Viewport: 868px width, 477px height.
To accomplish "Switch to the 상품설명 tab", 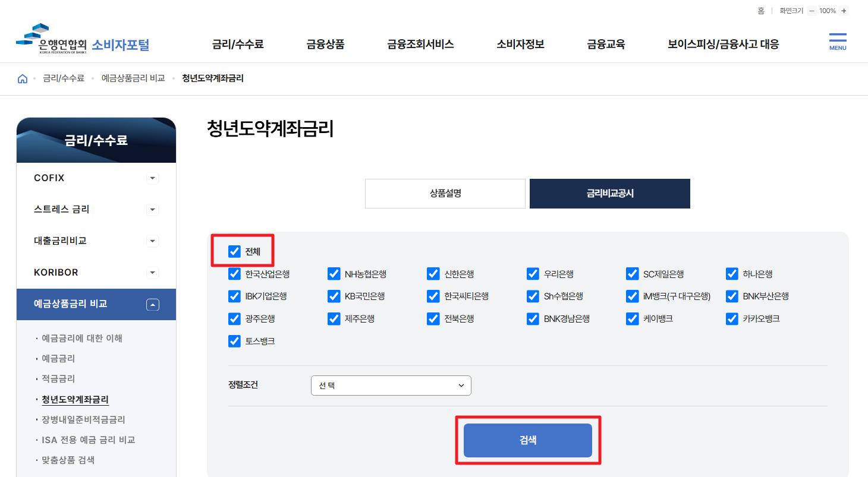I will [445, 193].
